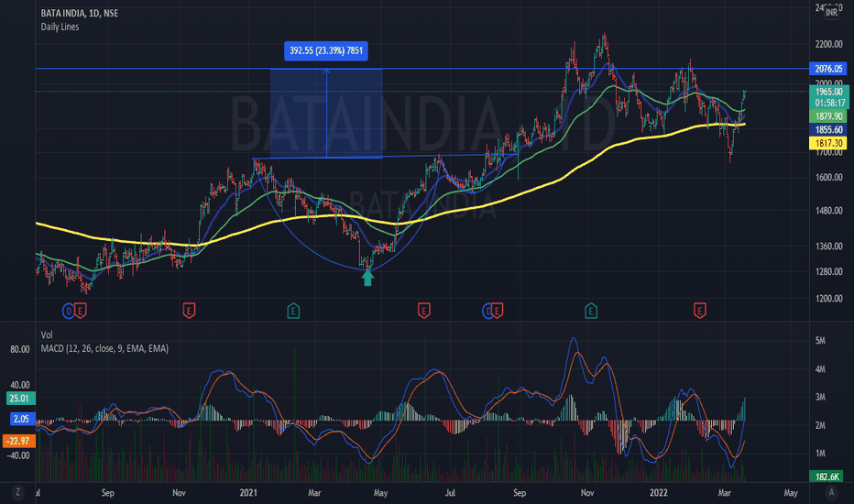Click the orange -22.97 signal line value
The width and height of the screenshot is (854, 504).
pyautogui.click(x=19, y=440)
